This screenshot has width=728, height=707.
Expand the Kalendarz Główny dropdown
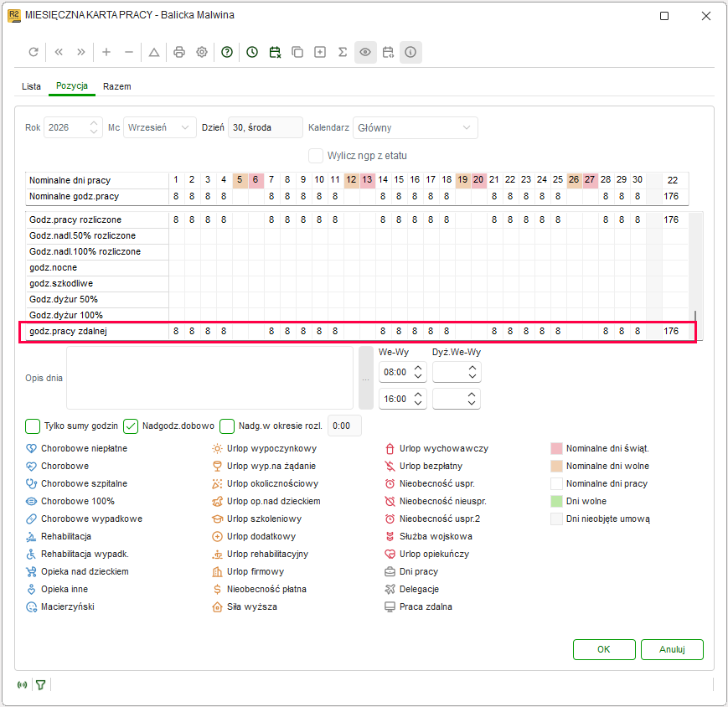tap(415, 127)
